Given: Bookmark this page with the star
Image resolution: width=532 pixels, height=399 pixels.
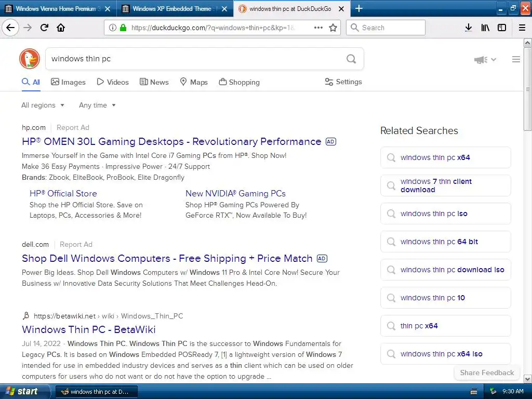Looking at the screenshot, I should point(333,28).
